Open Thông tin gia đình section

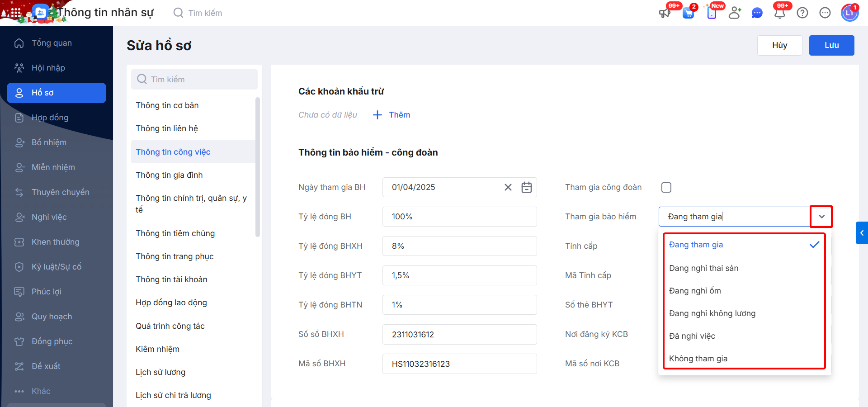[x=169, y=175]
